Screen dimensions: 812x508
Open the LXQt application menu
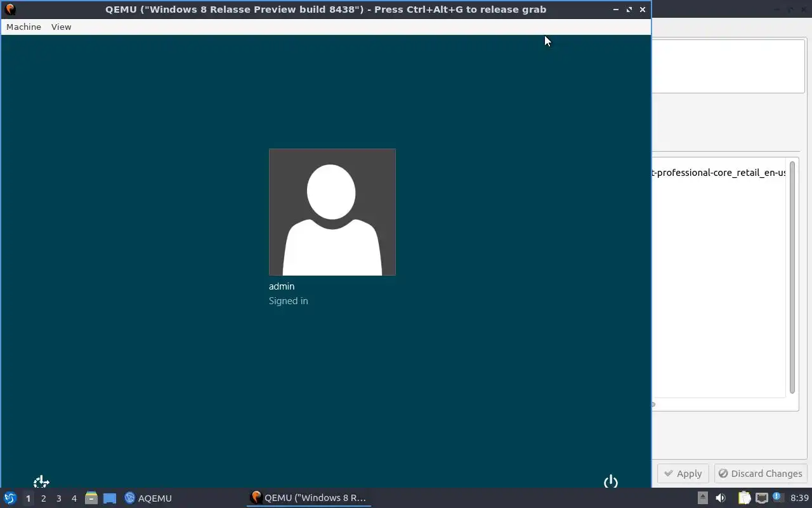(x=10, y=498)
